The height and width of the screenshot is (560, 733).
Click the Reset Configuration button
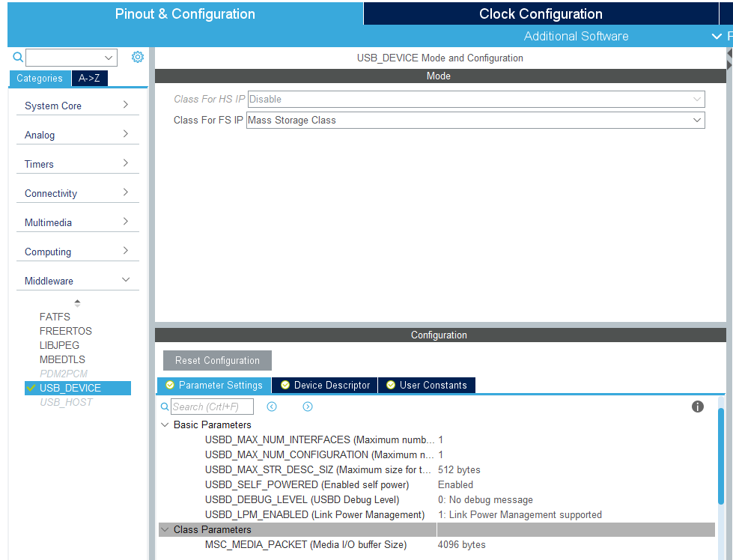[217, 360]
